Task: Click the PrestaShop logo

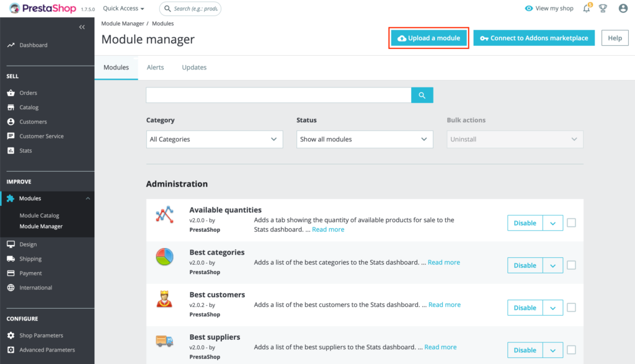Action: (x=43, y=8)
